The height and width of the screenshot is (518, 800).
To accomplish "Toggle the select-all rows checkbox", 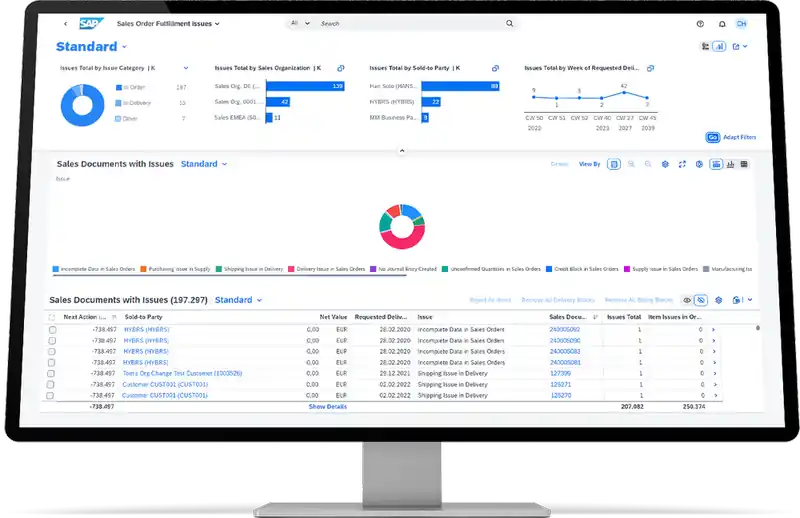I will 52,317.
